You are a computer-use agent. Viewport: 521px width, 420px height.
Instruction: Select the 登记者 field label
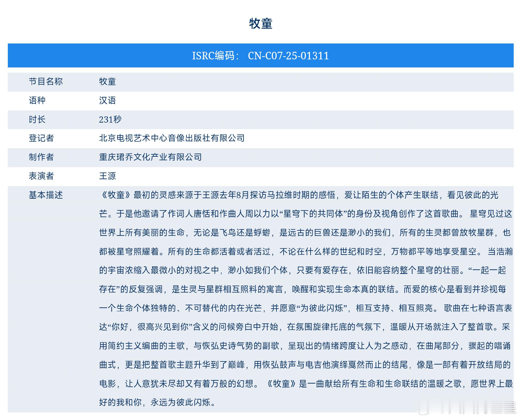click(41, 138)
